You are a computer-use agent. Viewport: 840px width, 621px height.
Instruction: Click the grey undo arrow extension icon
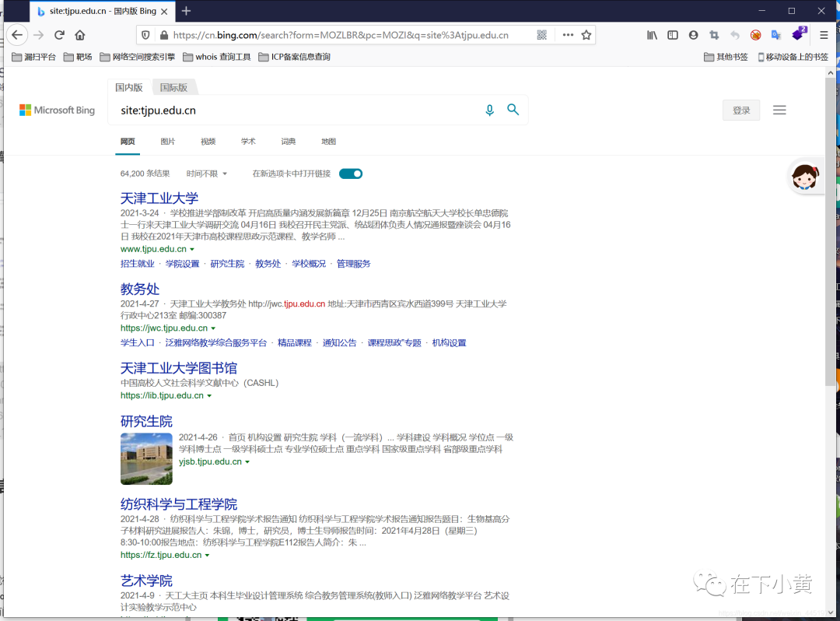735,35
